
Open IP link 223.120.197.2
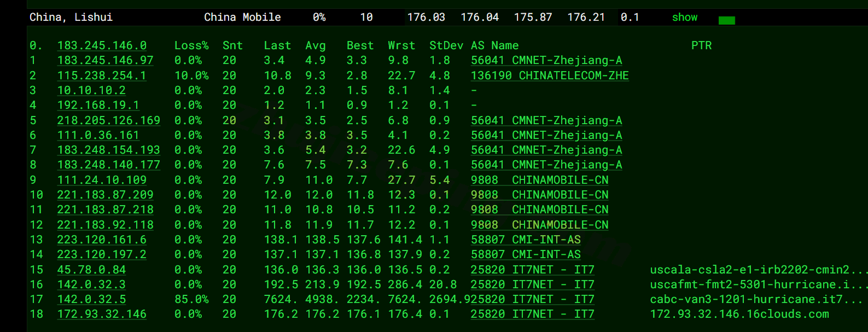click(x=102, y=255)
